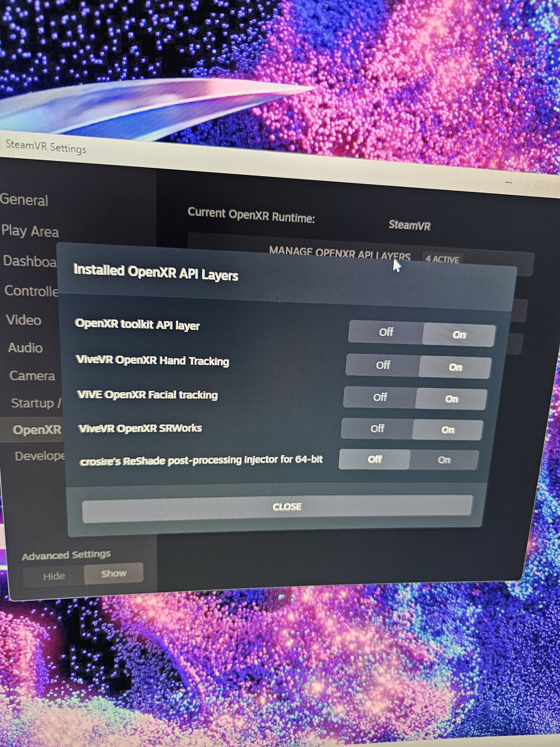Turn off ViveVR OpenXR SRWorks layer
Screen dimensions: 560x747
(x=377, y=429)
